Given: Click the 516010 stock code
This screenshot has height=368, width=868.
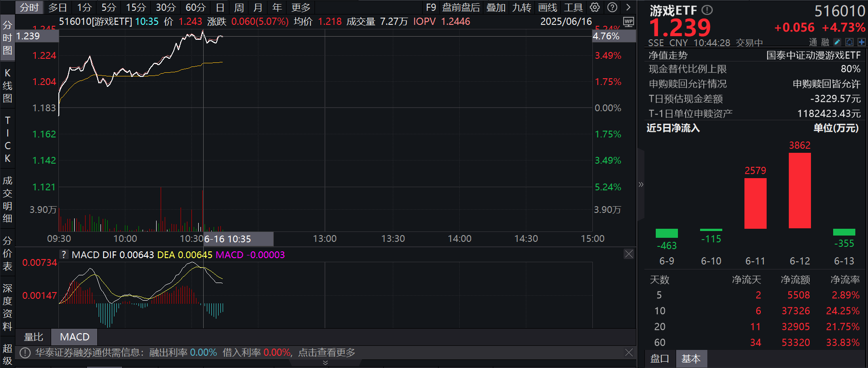Looking at the screenshot, I should tap(839, 11).
